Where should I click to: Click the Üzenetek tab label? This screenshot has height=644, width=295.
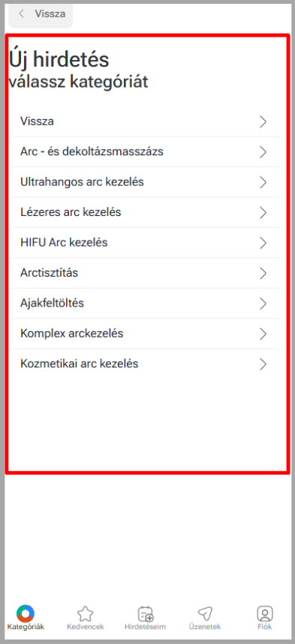tap(205, 628)
